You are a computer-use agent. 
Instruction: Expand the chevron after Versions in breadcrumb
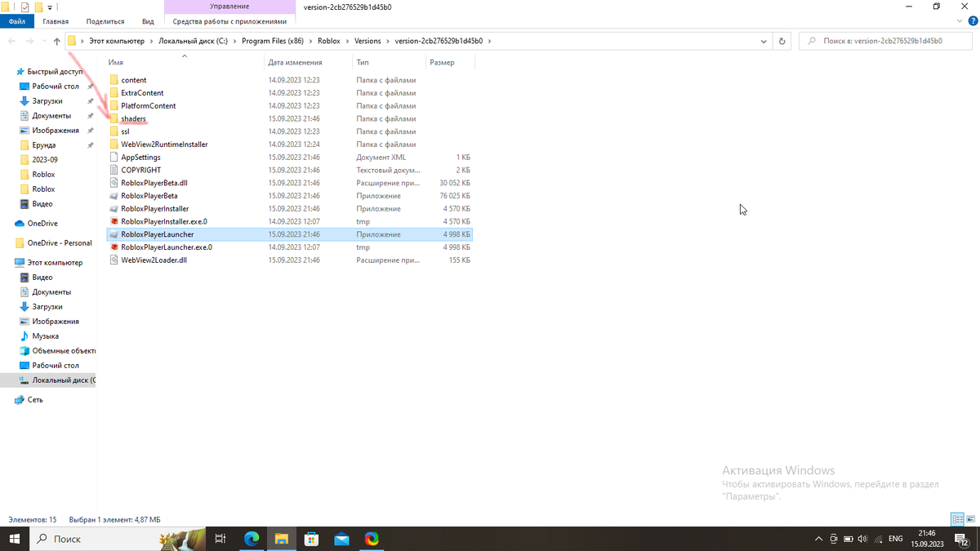(388, 41)
